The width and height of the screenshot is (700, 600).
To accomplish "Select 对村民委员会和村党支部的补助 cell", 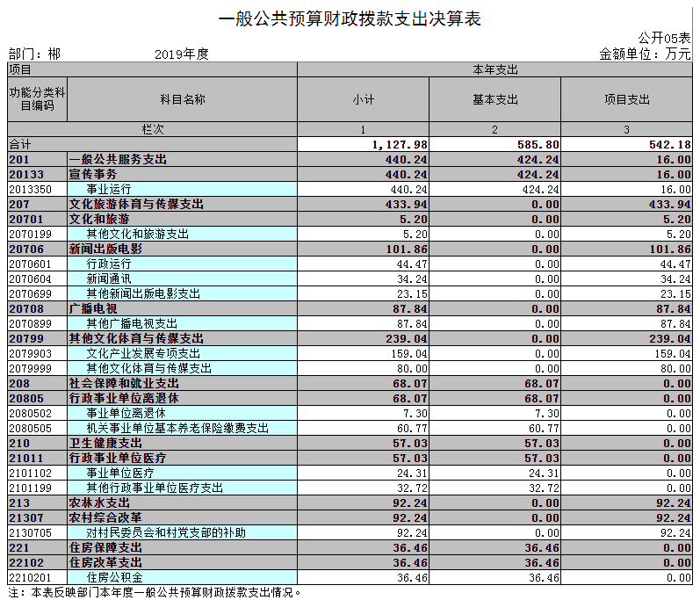I will click(x=182, y=532).
